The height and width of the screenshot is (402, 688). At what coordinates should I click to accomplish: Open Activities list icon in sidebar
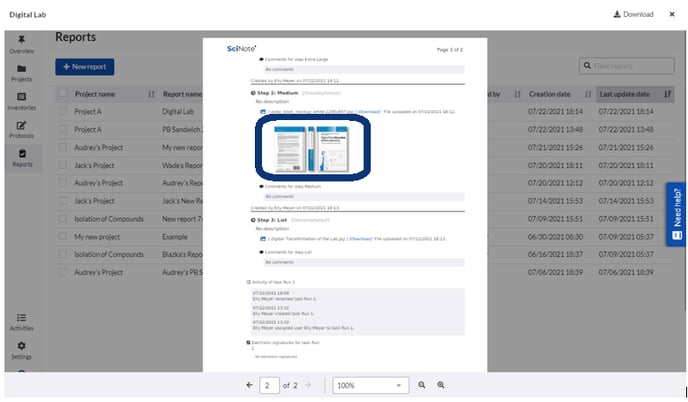click(x=22, y=317)
